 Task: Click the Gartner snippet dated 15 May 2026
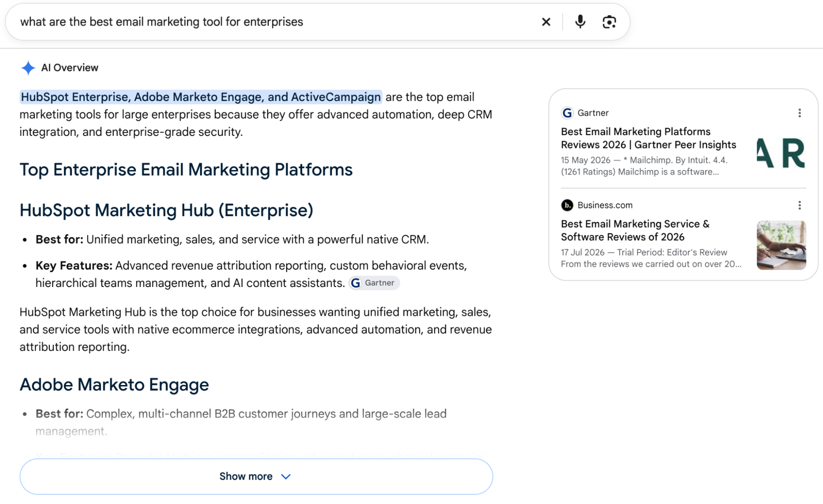point(644,166)
